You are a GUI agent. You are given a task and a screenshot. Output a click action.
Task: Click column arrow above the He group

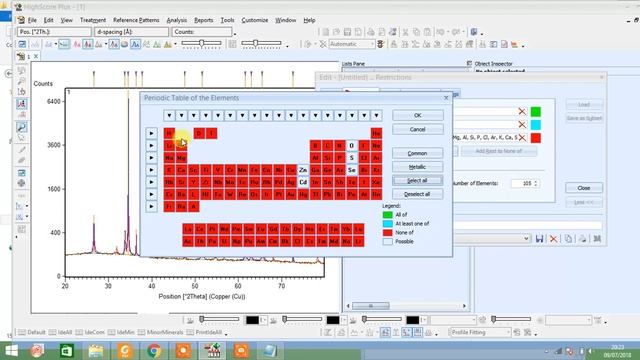[376, 116]
